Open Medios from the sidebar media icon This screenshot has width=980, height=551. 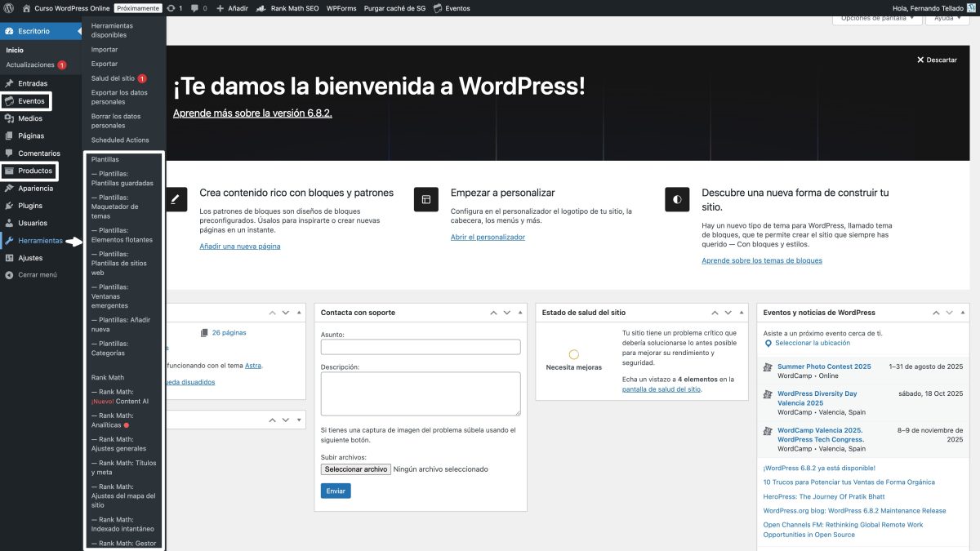point(10,118)
